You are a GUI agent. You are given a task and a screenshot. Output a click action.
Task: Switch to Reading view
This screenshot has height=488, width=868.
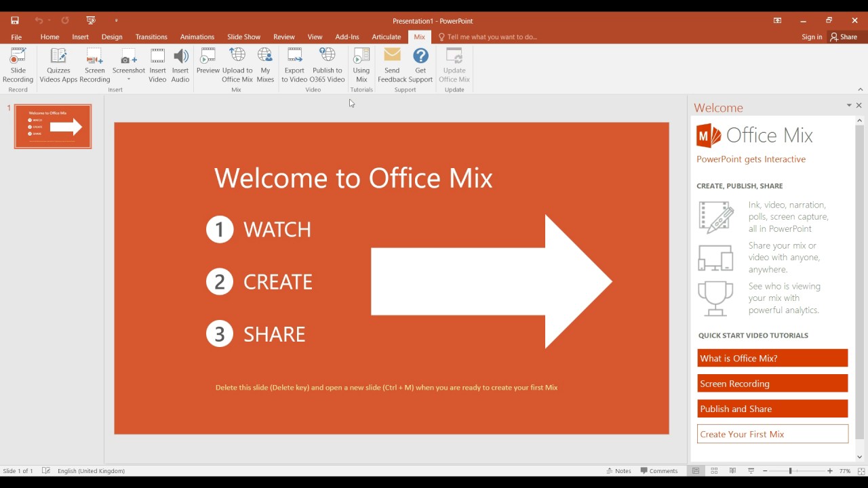(x=732, y=471)
